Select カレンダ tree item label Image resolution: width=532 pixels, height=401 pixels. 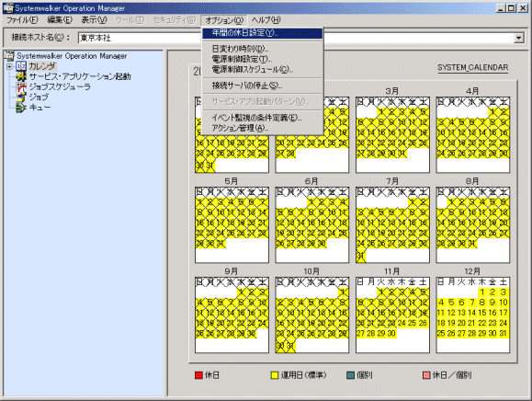coord(42,66)
